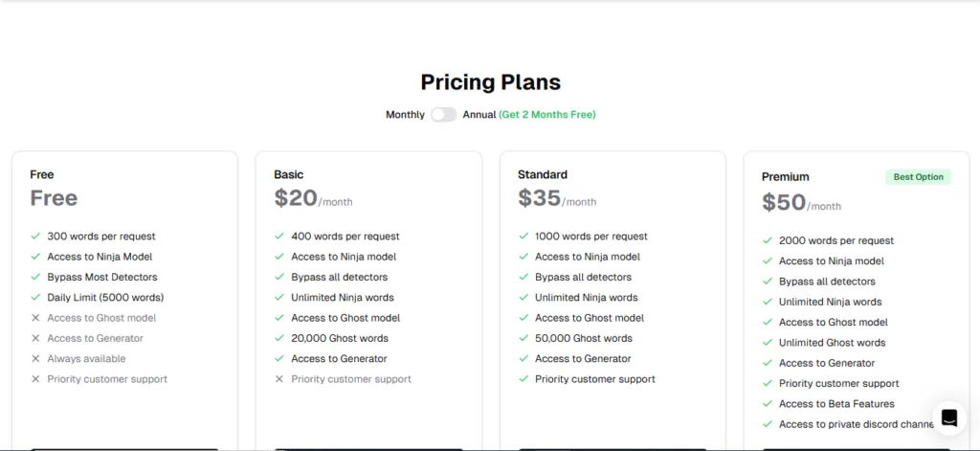
Task: Click the Basic plan $20 price
Action: [x=296, y=197]
